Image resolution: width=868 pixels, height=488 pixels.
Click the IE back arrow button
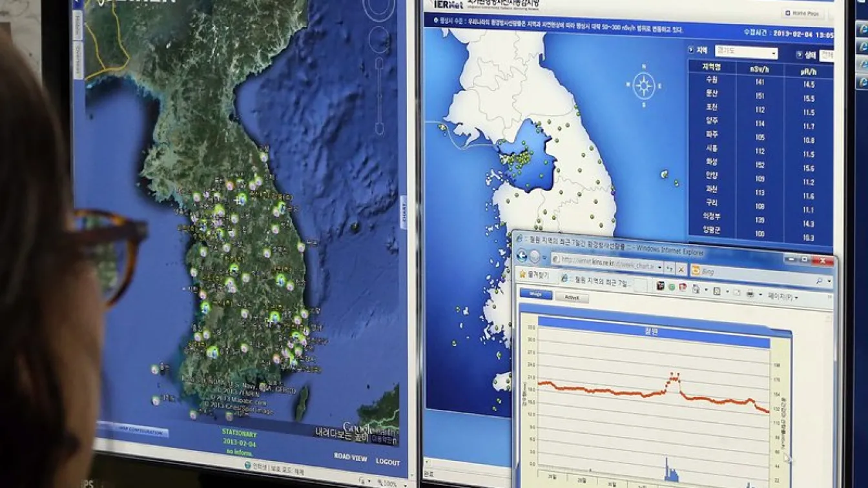tap(521, 256)
